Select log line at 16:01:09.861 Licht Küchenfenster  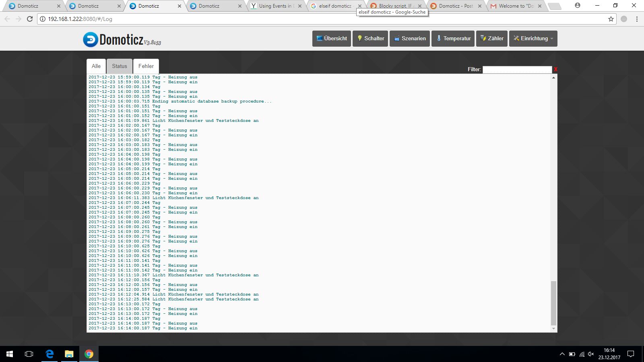point(173,121)
